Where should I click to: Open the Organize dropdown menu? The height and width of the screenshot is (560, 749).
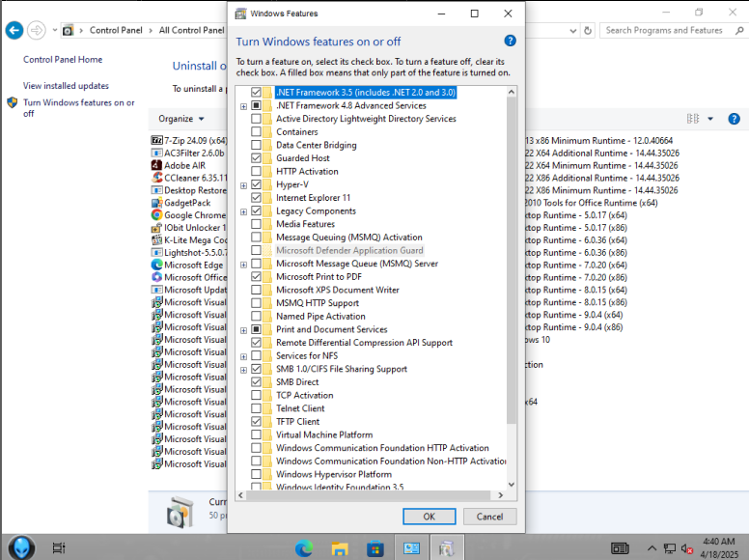pyautogui.click(x=181, y=119)
